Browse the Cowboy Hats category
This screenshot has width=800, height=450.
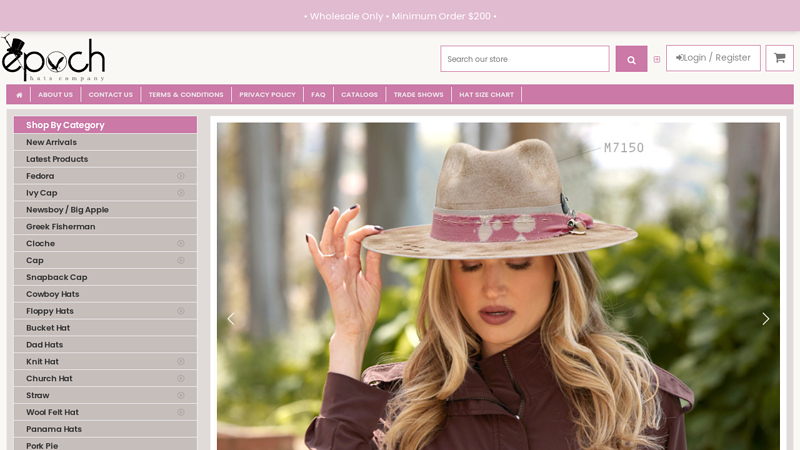(x=53, y=294)
